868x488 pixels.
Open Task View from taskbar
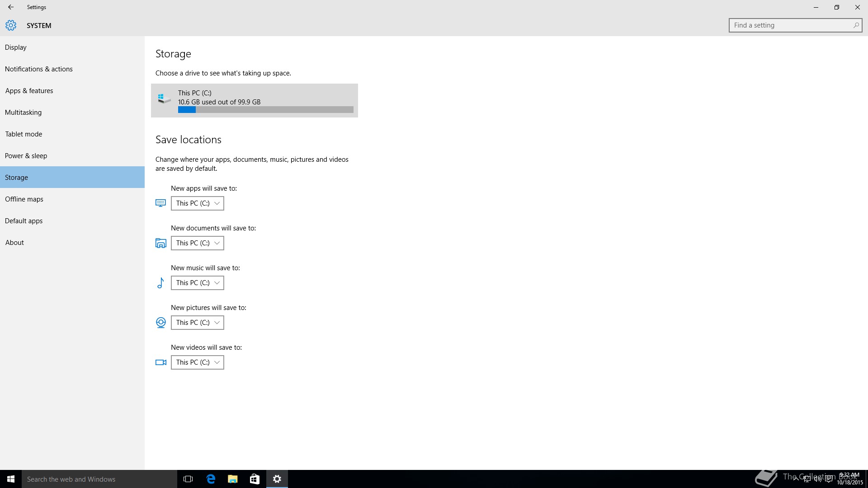[188, 479]
